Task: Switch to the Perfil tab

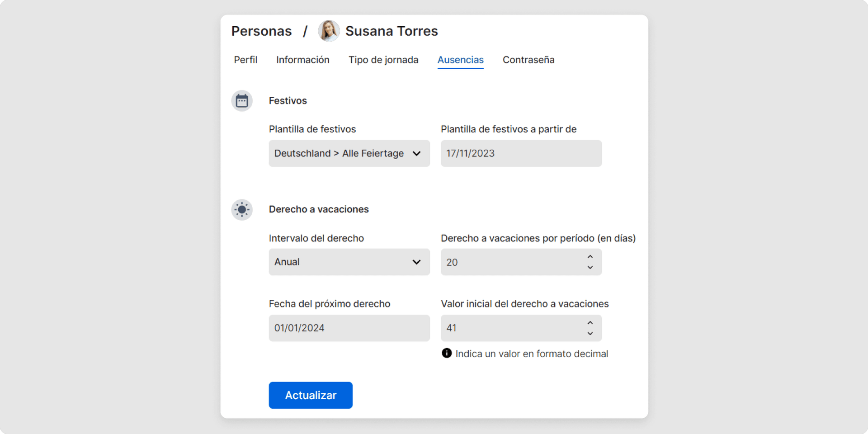Action: (245, 60)
